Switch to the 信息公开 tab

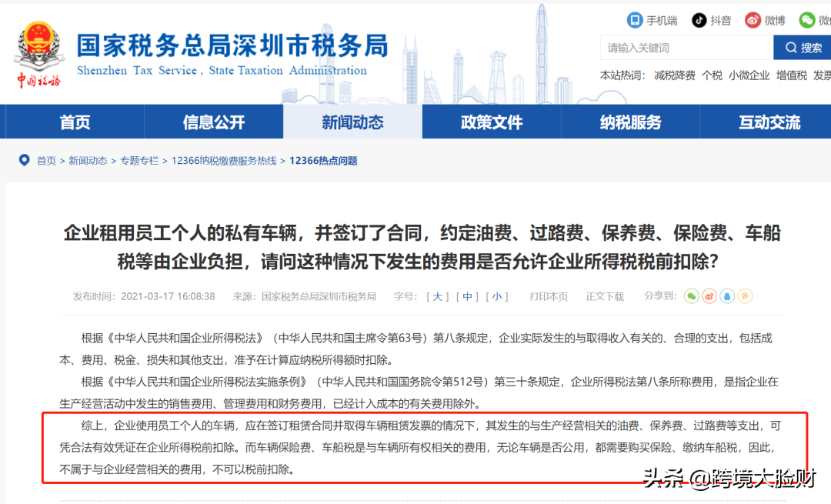(213, 122)
